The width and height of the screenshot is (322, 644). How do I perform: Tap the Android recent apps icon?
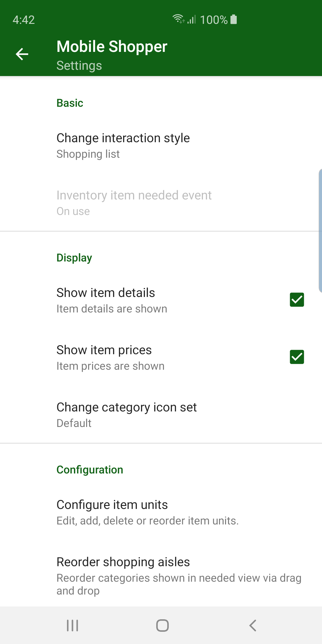[72, 625]
